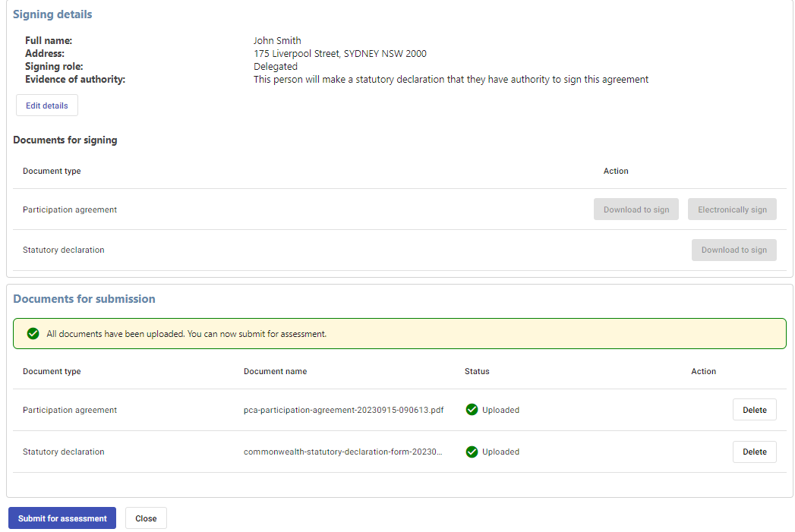The image size is (795, 532).
Task: Choose Electronically sign for Participation agreement
Action: click(732, 209)
